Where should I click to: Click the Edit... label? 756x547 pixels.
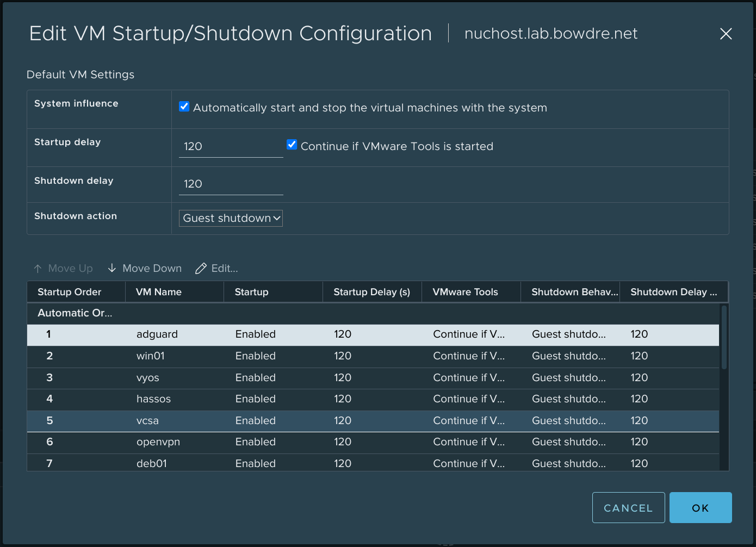coord(225,269)
